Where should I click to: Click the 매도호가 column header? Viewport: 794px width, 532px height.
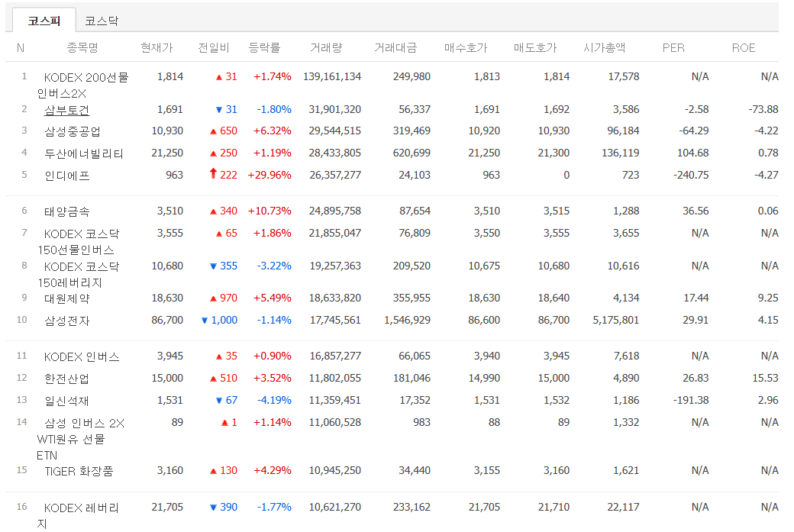pos(535,47)
